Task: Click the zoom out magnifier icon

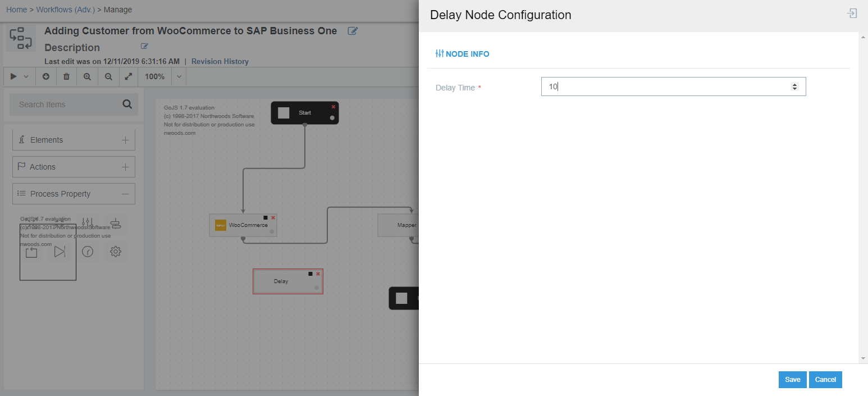Action: click(x=108, y=77)
